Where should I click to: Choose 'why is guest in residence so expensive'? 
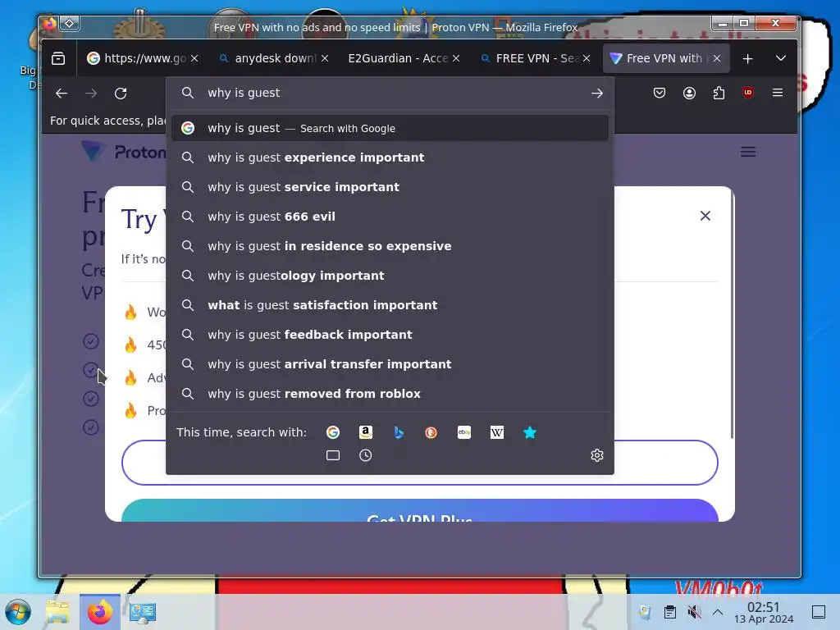390,246
